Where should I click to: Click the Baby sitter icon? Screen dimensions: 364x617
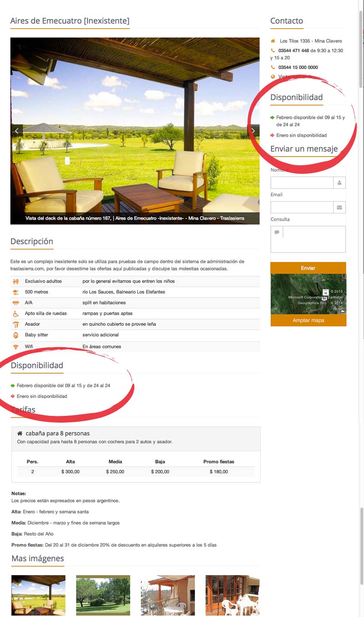[15, 335]
